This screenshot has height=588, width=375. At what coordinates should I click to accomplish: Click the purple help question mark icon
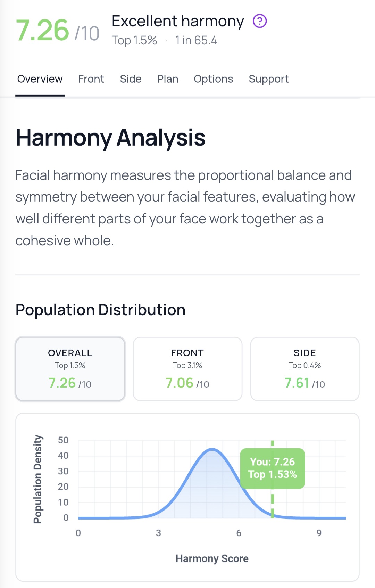[x=259, y=21]
